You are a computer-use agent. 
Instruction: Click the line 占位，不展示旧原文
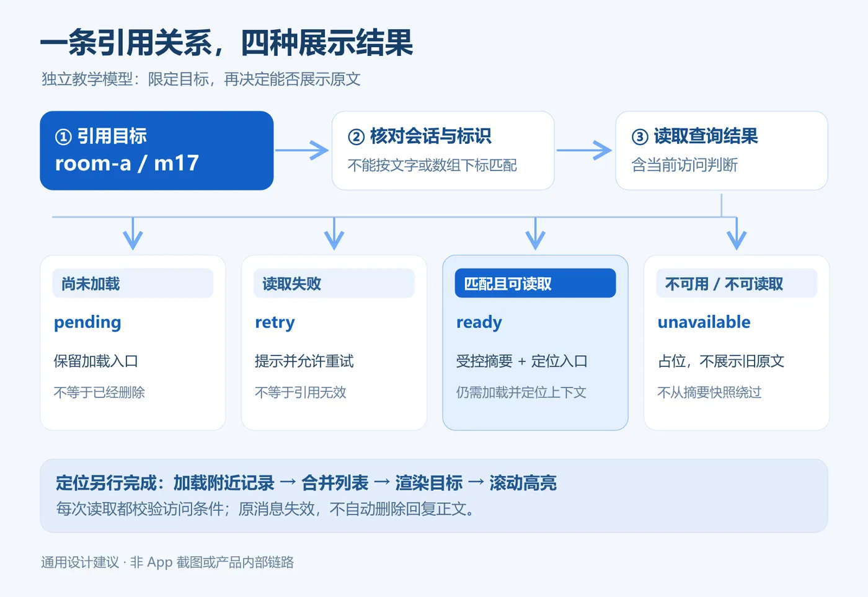coord(721,361)
